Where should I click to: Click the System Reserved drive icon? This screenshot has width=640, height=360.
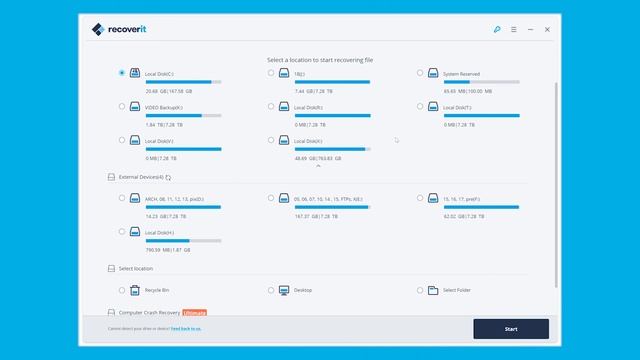[433, 73]
